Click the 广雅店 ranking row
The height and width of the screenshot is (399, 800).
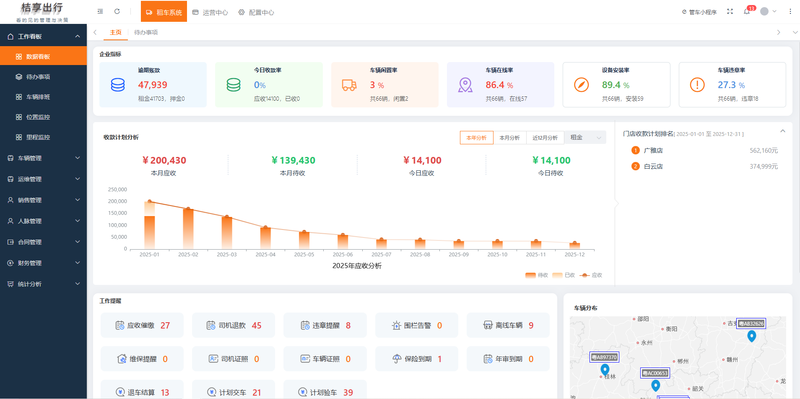pyautogui.click(x=704, y=151)
